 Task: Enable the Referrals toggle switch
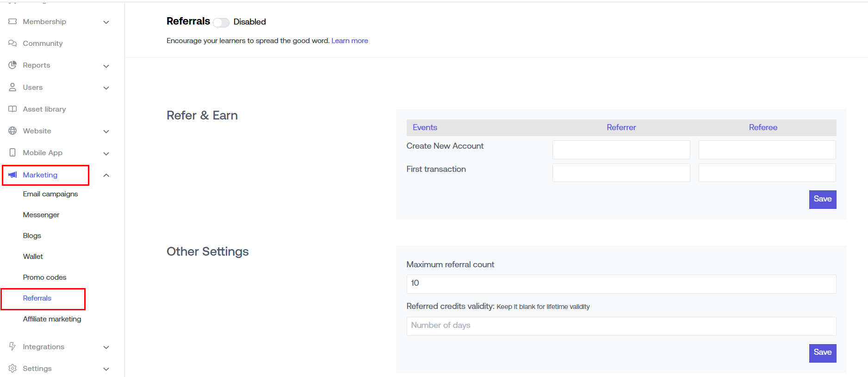coord(221,22)
